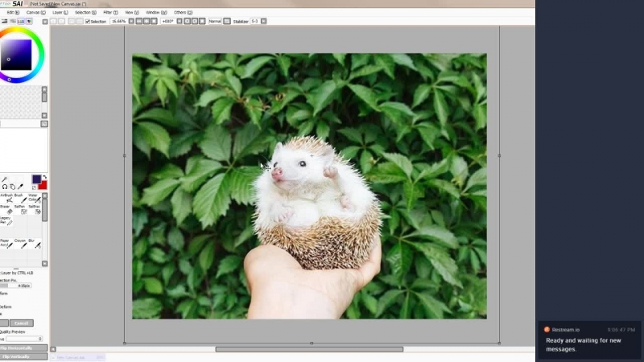
Task: Select the Legacy Pen tool
Action: click(x=6, y=220)
